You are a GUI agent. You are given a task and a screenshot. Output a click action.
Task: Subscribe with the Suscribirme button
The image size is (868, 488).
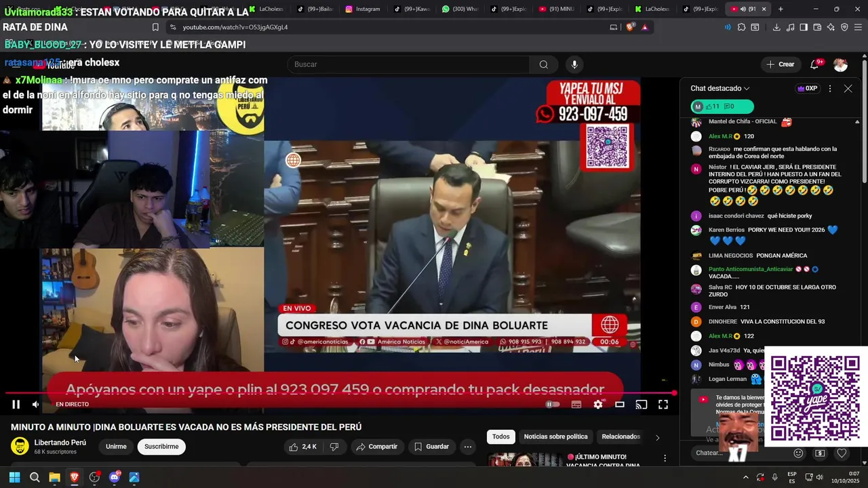click(x=161, y=447)
